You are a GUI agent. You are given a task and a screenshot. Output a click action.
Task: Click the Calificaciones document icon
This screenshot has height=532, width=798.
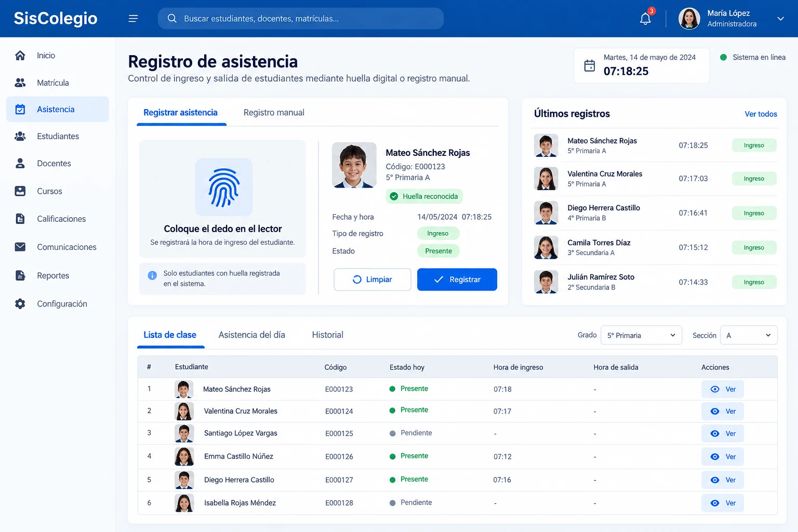(20, 219)
